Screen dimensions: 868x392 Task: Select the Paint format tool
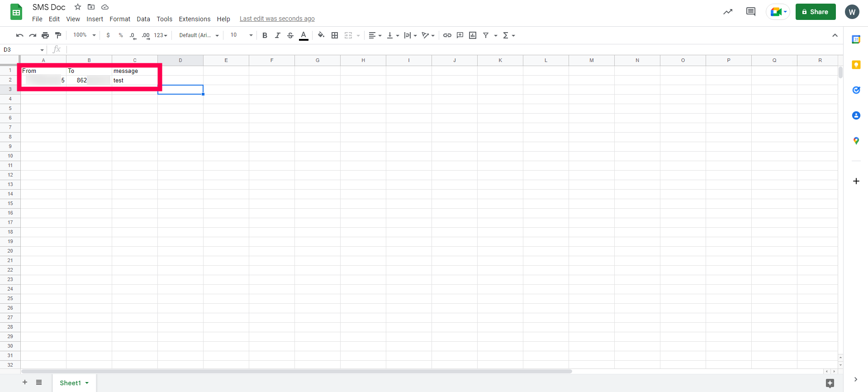[x=58, y=35]
